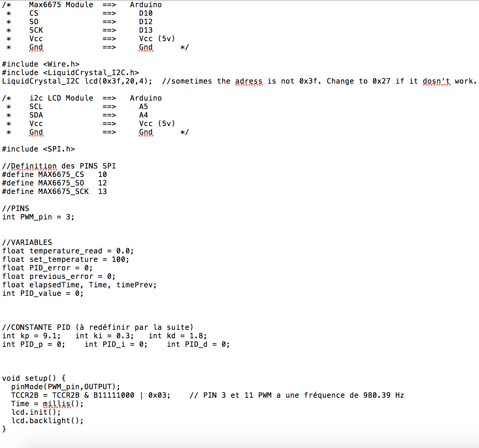The height and width of the screenshot is (448, 479).
Task: Click on 'lcd.backlight();' line
Action: coord(47,421)
